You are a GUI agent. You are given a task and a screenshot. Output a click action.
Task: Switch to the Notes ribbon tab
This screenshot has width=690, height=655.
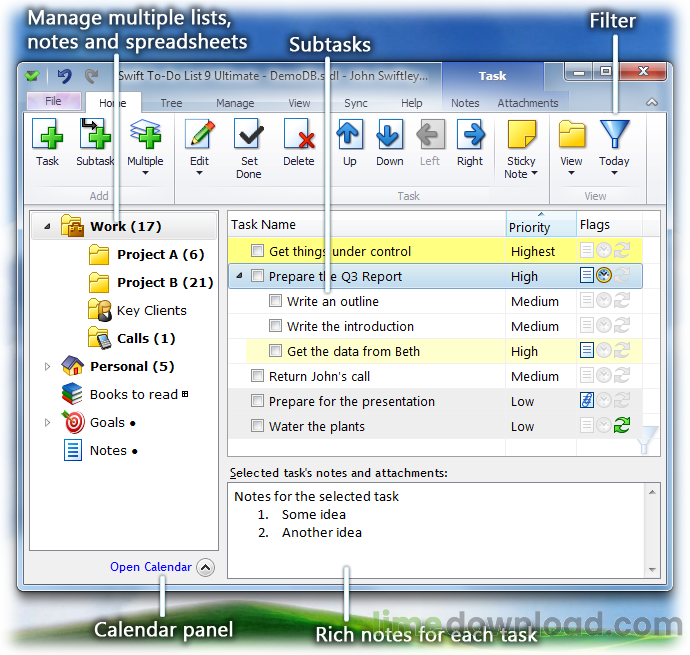pos(465,103)
